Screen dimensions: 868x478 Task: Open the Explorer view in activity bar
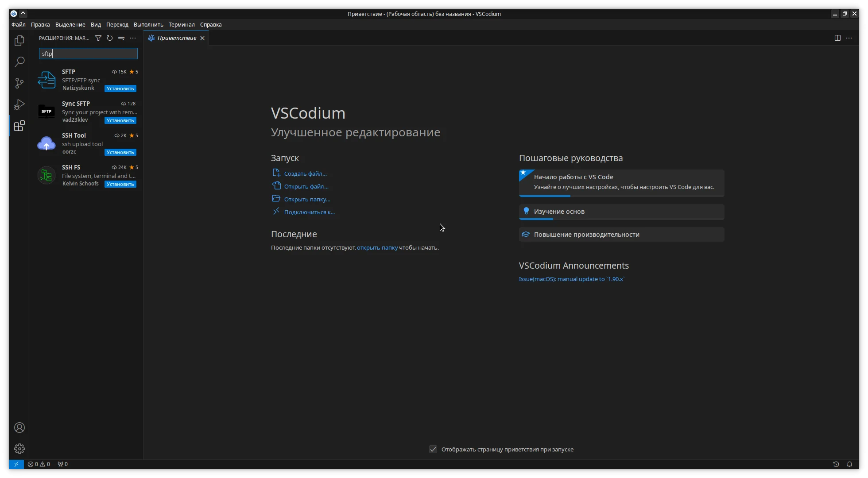click(x=19, y=41)
